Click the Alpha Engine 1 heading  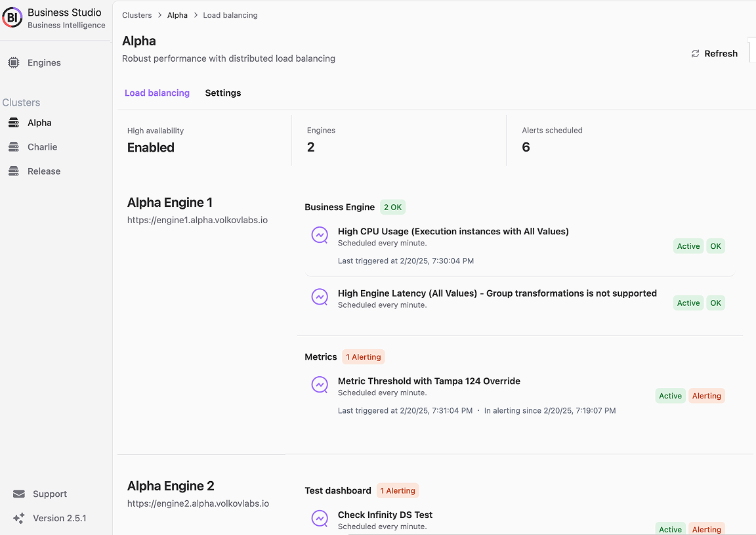click(170, 203)
